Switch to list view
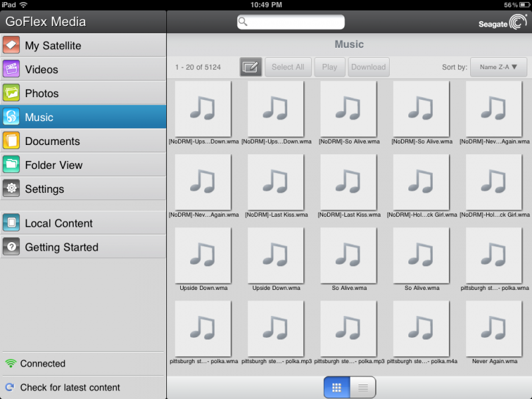This screenshot has width=532, height=399. [x=362, y=387]
